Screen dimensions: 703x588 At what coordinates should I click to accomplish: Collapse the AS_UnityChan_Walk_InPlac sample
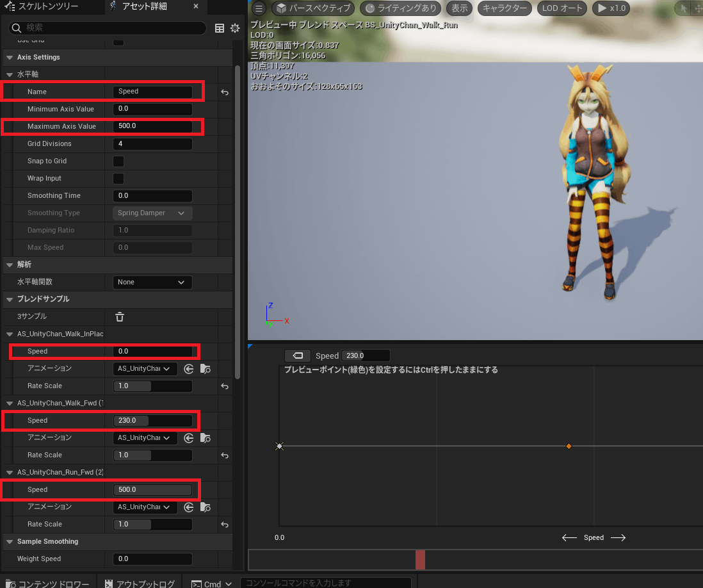(x=10, y=334)
